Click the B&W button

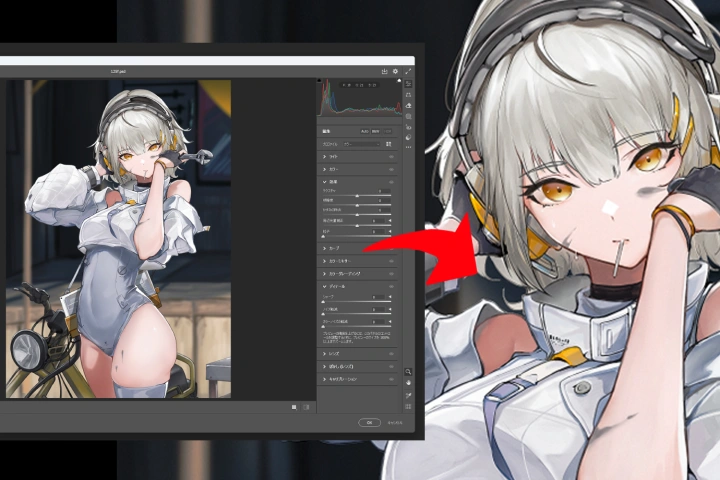point(376,131)
